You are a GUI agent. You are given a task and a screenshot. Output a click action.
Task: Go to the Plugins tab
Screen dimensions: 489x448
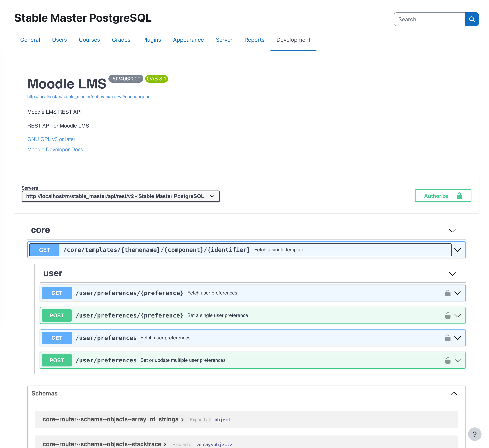[152, 40]
